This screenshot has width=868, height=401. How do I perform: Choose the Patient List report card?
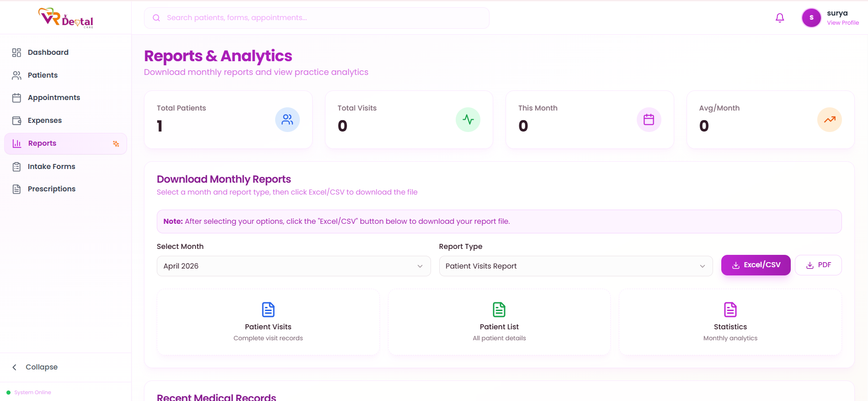pyautogui.click(x=499, y=322)
